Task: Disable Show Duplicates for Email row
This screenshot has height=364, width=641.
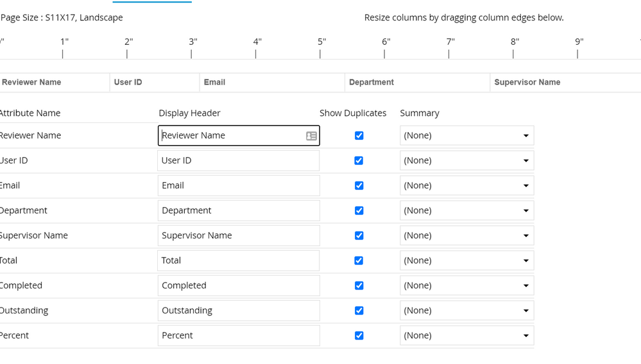Action: (359, 186)
